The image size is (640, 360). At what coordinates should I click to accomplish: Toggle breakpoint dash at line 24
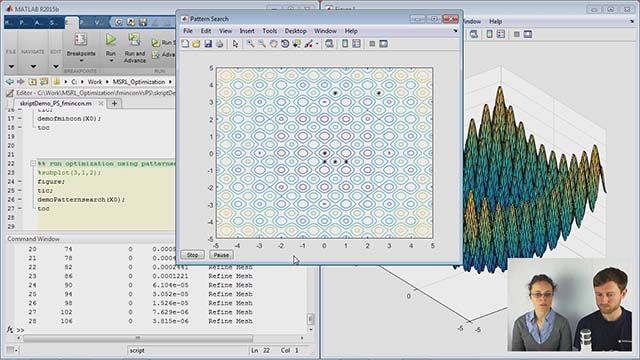[x=20, y=182]
